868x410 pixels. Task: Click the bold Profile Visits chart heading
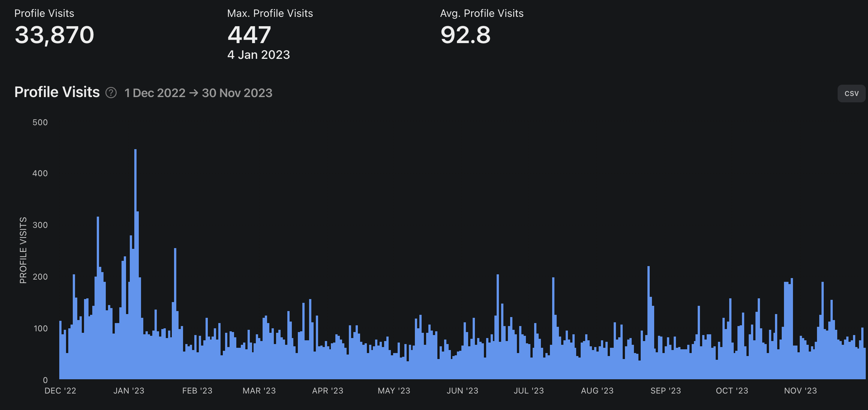[x=57, y=92]
